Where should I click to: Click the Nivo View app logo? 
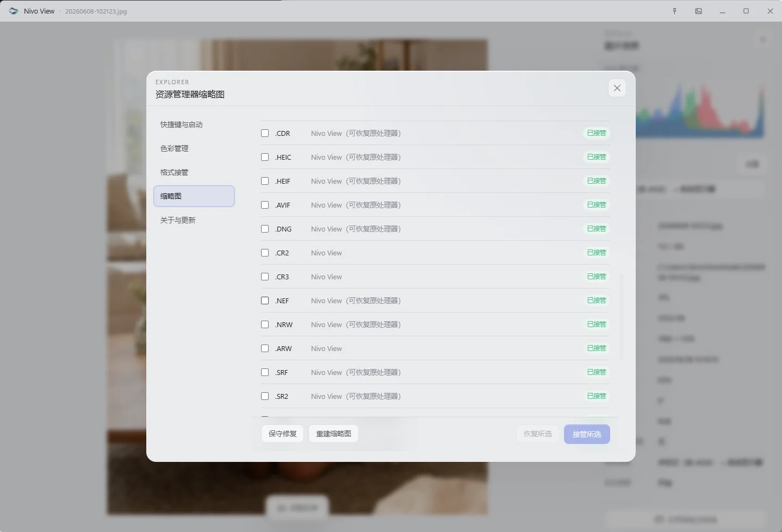click(14, 11)
